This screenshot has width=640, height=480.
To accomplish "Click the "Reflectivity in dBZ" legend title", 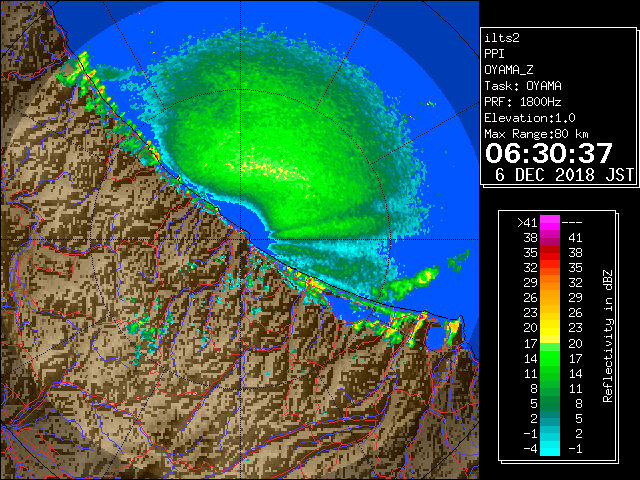I will point(608,336).
